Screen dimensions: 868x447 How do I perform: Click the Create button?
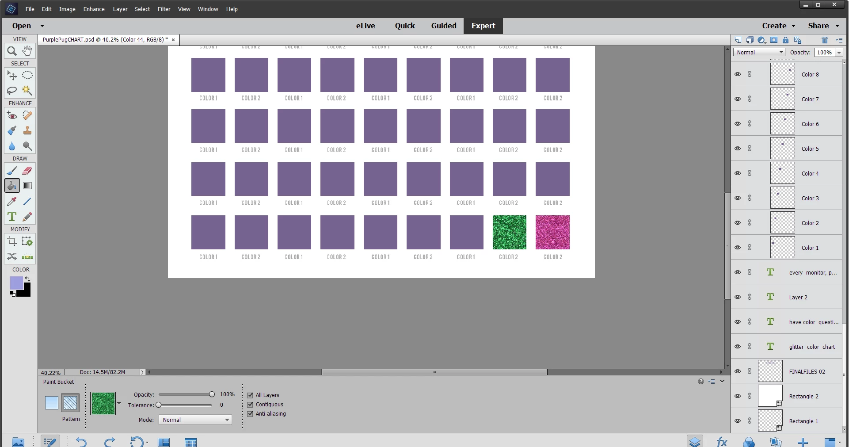click(x=778, y=26)
